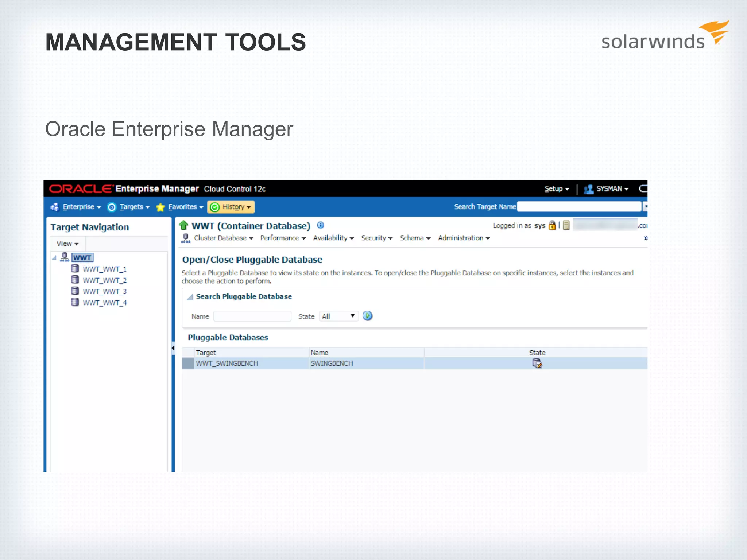Click the WWT cluster database icon in tree
The image size is (747, 560).
65,257
